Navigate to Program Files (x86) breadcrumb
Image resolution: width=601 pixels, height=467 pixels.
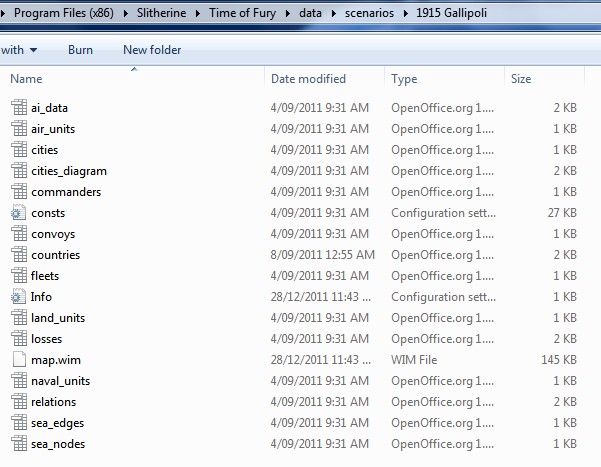pyautogui.click(x=64, y=13)
